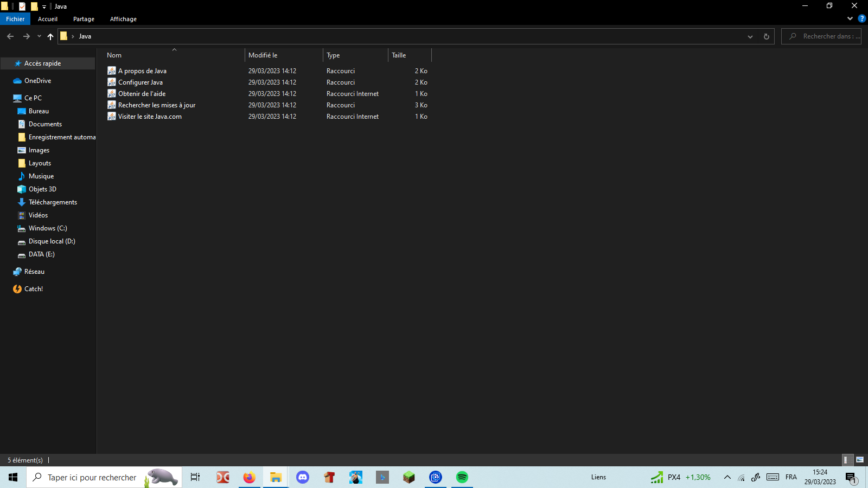Open Discord from the taskbar
This screenshot has width=868, height=488.
pyautogui.click(x=303, y=477)
